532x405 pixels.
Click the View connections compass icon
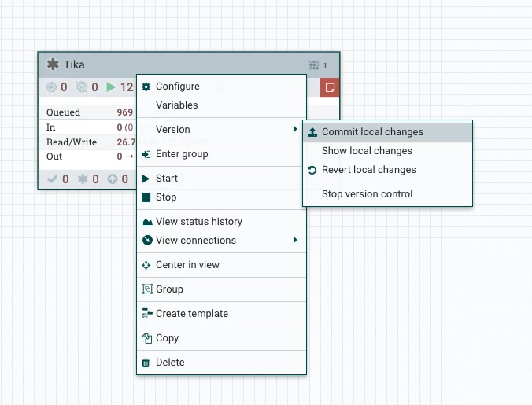pyautogui.click(x=147, y=241)
